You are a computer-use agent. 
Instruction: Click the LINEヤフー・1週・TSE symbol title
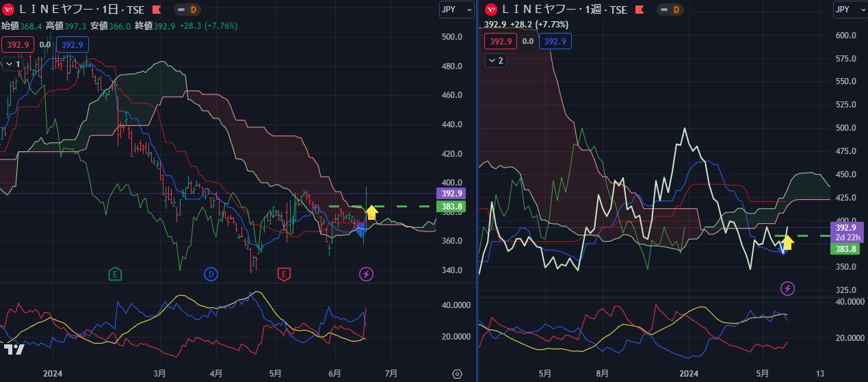565,10
